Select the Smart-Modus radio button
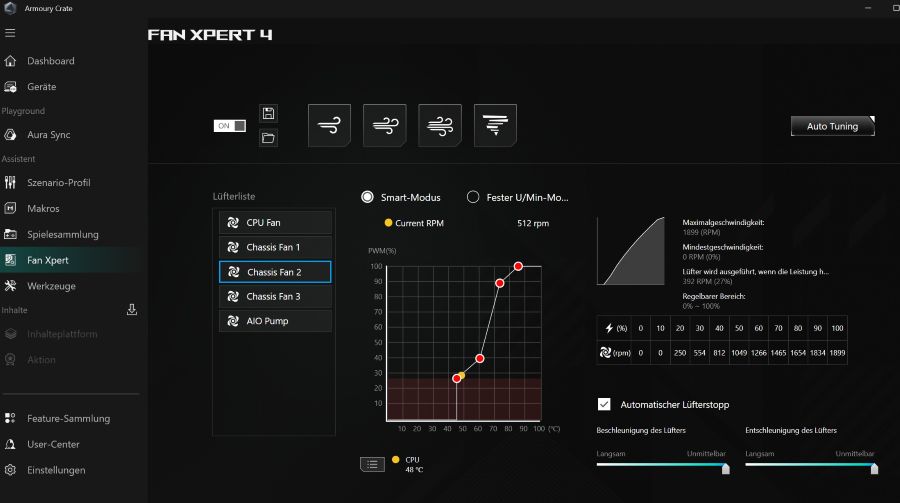The width and height of the screenshot is (900, 503). coord(368,197)
